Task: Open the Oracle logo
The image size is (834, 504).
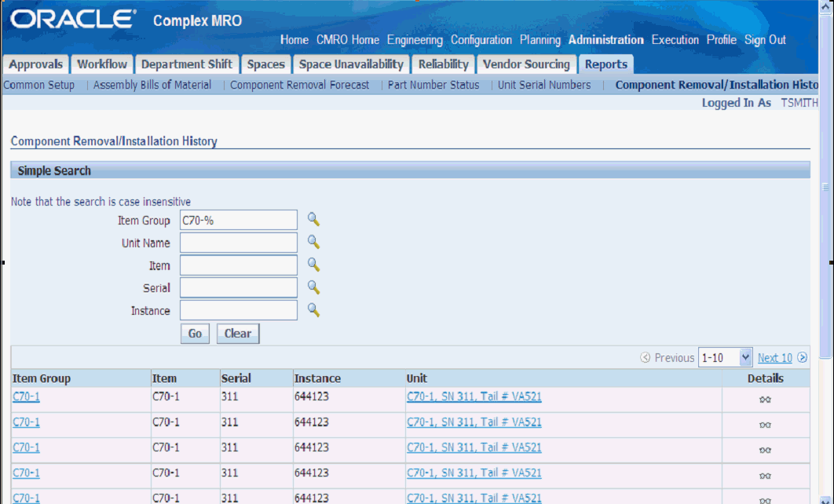Action: (72, 19)
